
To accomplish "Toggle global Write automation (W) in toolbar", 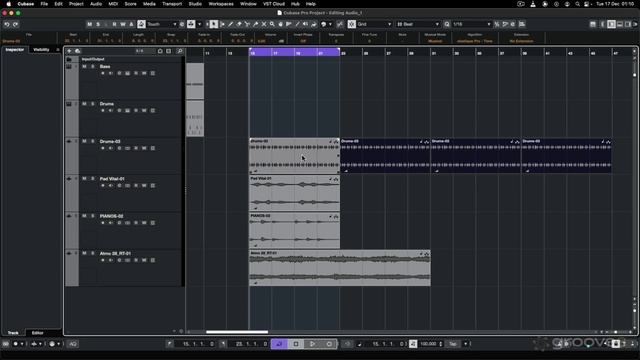I will (123, 24).
